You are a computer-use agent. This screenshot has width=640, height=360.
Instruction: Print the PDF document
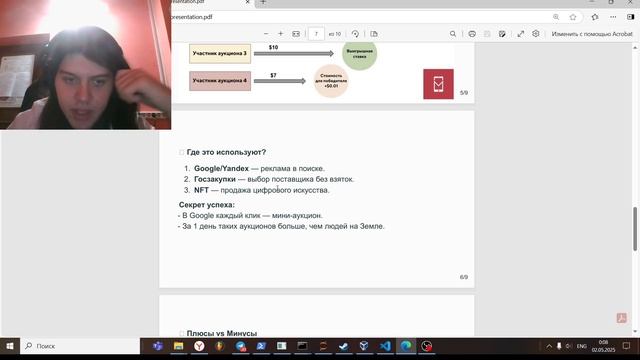tap(472, 34)
